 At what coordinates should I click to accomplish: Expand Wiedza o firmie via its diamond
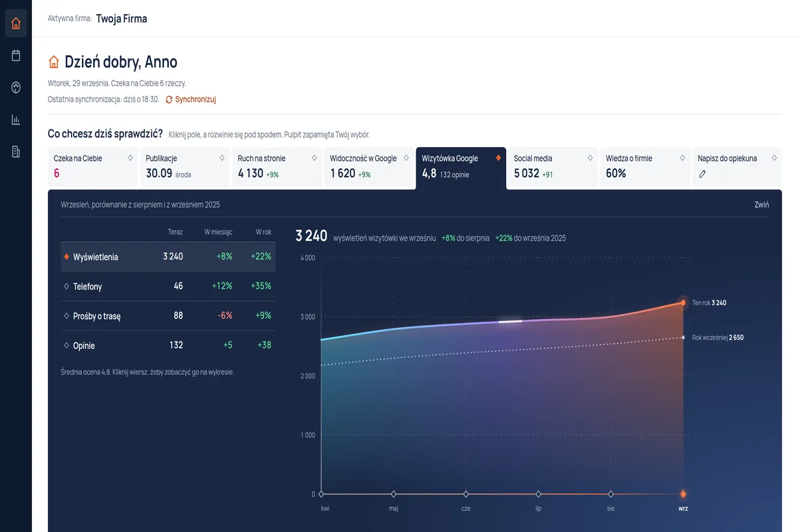point(682,158)
